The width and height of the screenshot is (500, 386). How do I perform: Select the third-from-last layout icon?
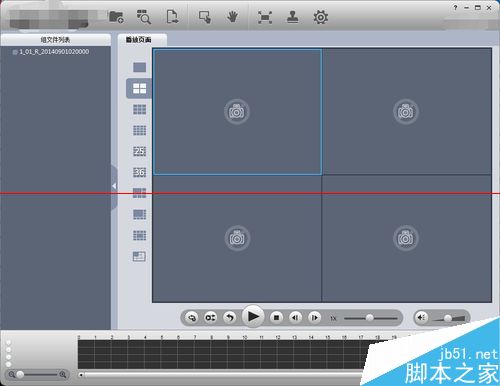coord(139,214)
